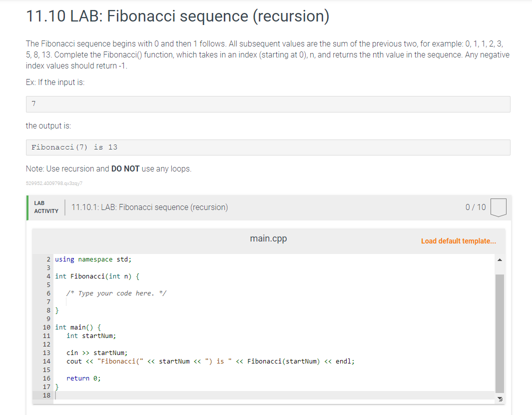Viewport: 532px width, 415px height.
Task: Click the vertical scrollbar thumb in the code editor
Action: tap(500, 333)
